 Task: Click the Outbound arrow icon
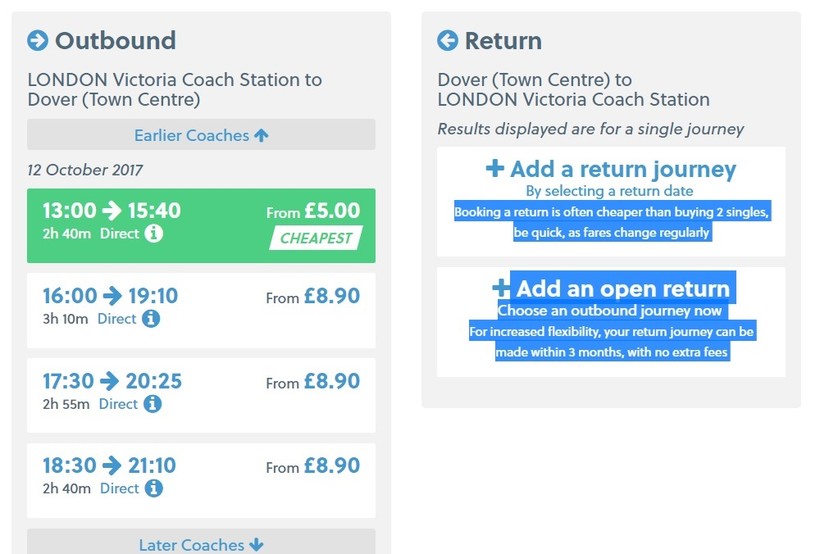(38, 41)
